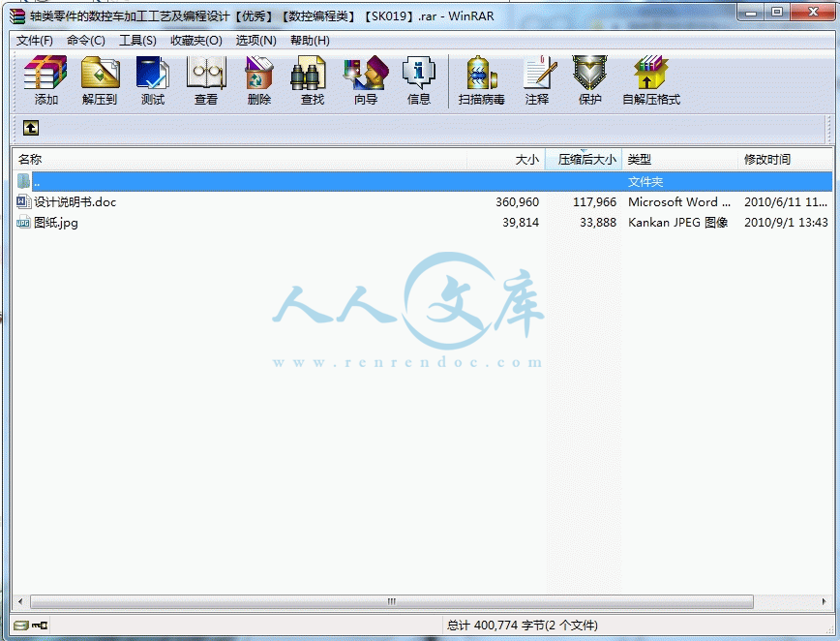Click the 33,888 packed size value
Viewport: 840px width, 641px height.
[598, 223]
